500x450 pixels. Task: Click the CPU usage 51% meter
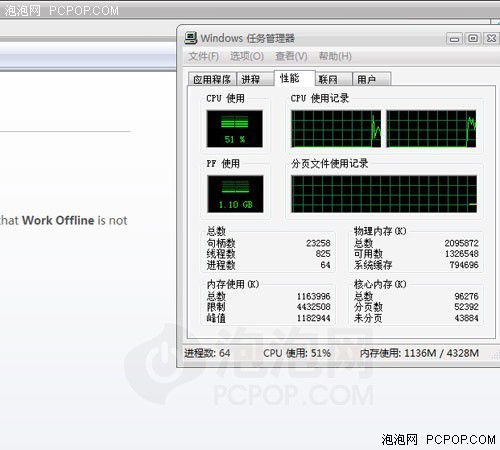pyautogui.click(x=235, y=129)
